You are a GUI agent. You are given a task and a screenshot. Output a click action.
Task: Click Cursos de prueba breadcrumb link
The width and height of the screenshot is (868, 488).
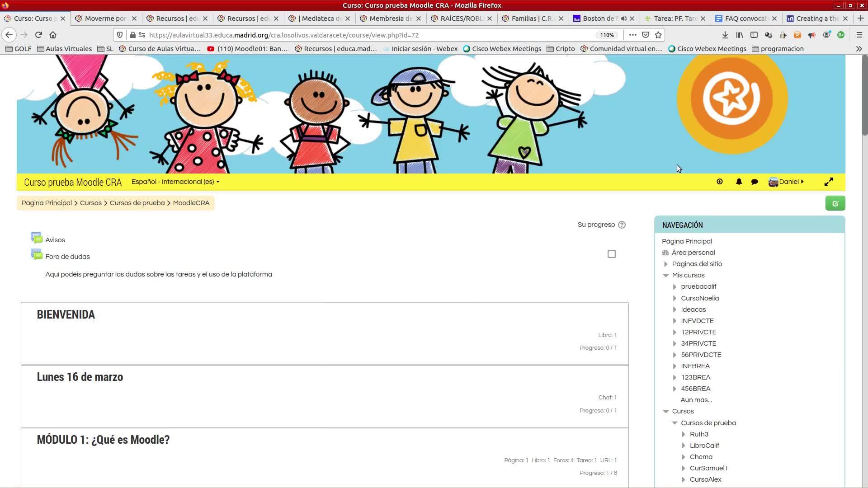(x=137, y=203)
